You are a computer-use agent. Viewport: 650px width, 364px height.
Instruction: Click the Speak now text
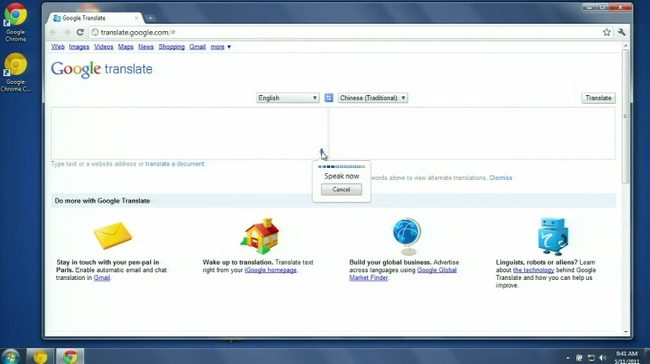pyautogui.click(x=342, y=176)
